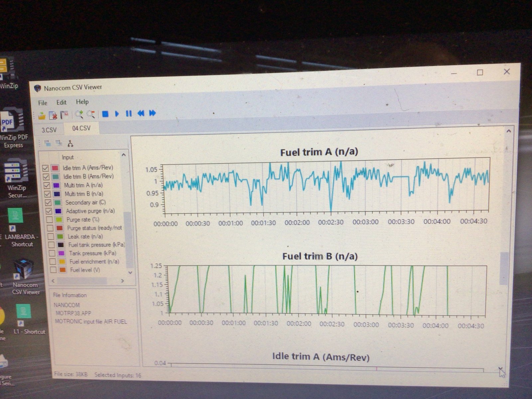Check the Tank pressure (kPa) checkbox
This screenshot has height=399, width=532.
(x=52, y=253)
